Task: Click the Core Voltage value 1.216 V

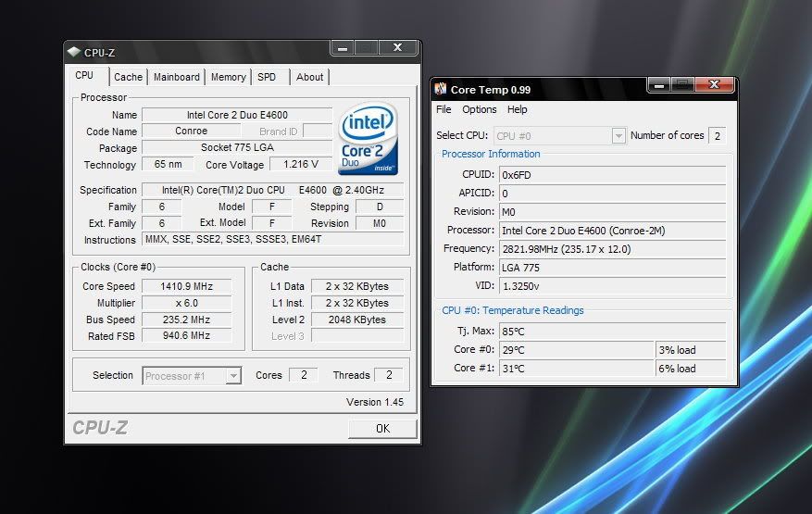Action: [300, 164]
